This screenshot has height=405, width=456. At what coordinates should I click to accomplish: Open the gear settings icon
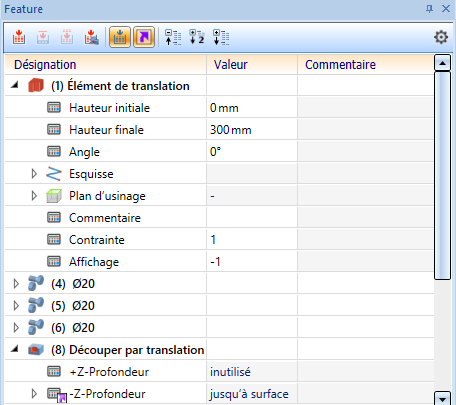click(x=441, y=37)
